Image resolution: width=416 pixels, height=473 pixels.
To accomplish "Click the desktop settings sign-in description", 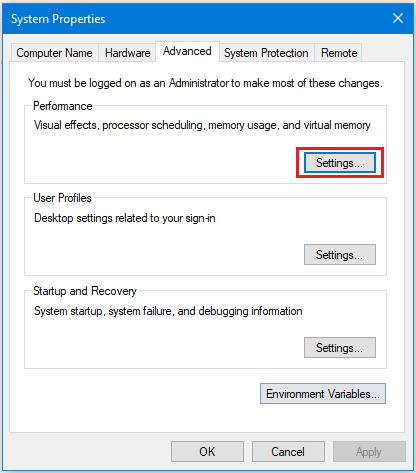I will pyautogui.click(x=125, y=218).
